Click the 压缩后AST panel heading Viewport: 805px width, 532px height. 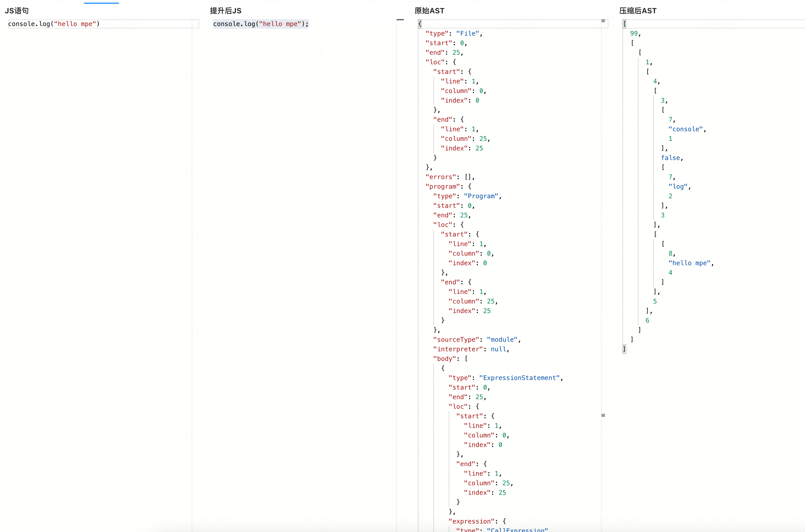coord(638,11)
